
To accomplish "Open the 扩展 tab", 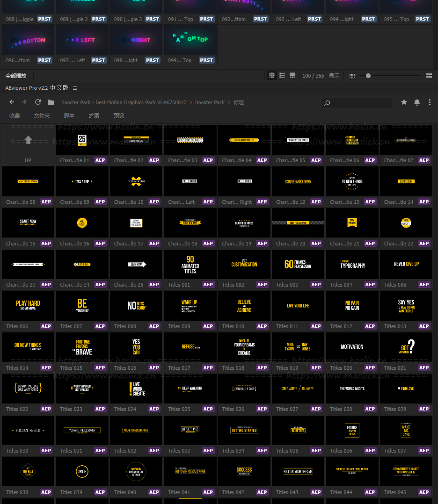I will (x=94, y=115).
